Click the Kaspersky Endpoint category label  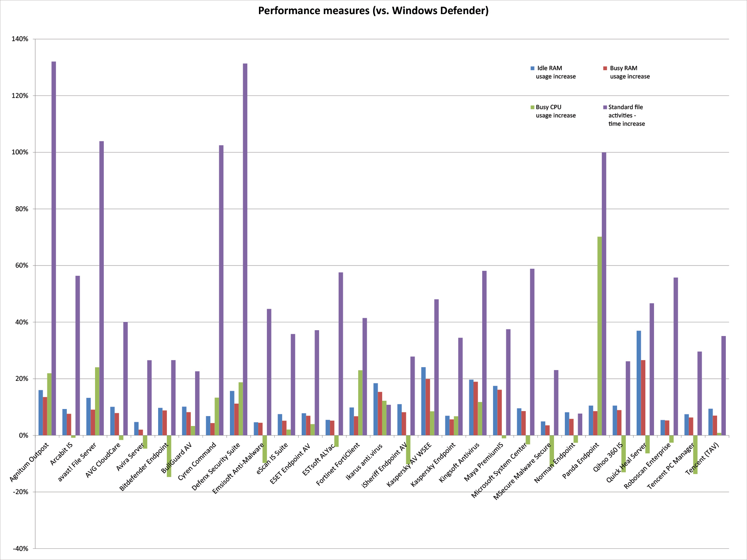pos(433,464)
